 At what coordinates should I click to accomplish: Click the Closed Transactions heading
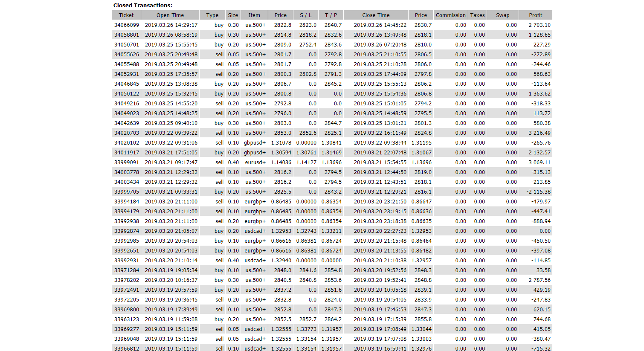143,6
